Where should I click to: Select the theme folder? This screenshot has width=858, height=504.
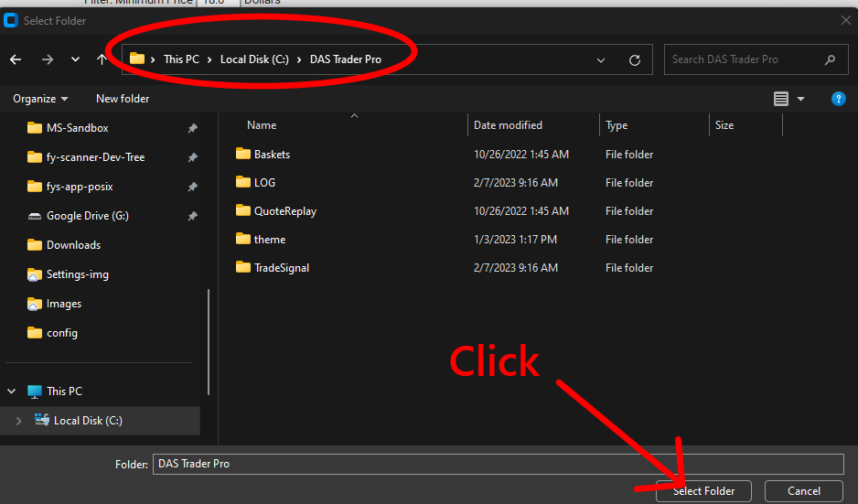click(x=270, y=240)
